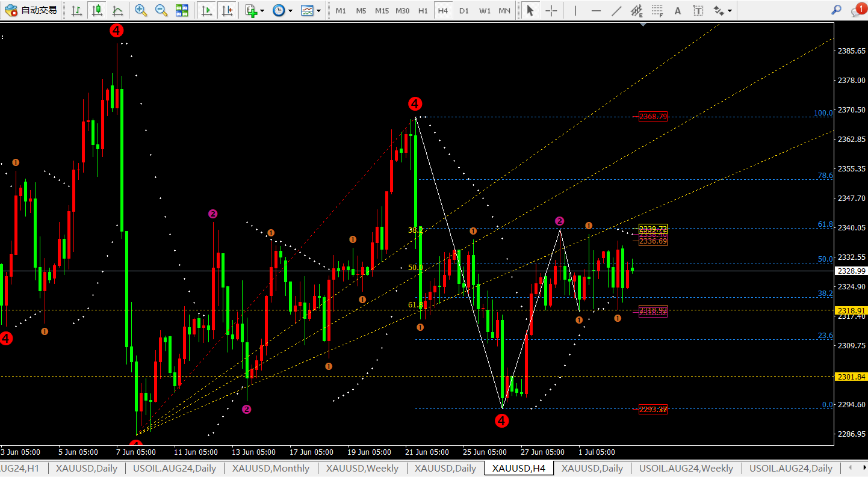The image size is (868, 477).
Task: Select the trendline drawing tool
Action: pyautogui.click(x=616, y=10)
